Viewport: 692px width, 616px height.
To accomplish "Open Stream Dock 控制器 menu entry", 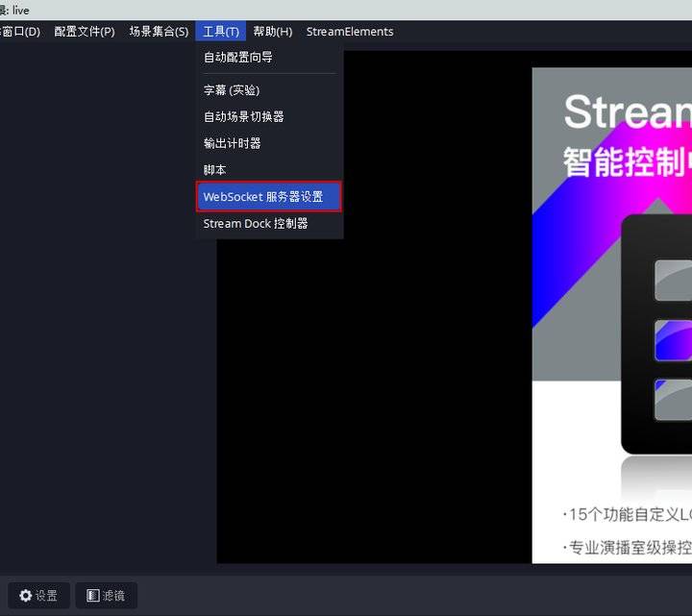I will [269, 223].
